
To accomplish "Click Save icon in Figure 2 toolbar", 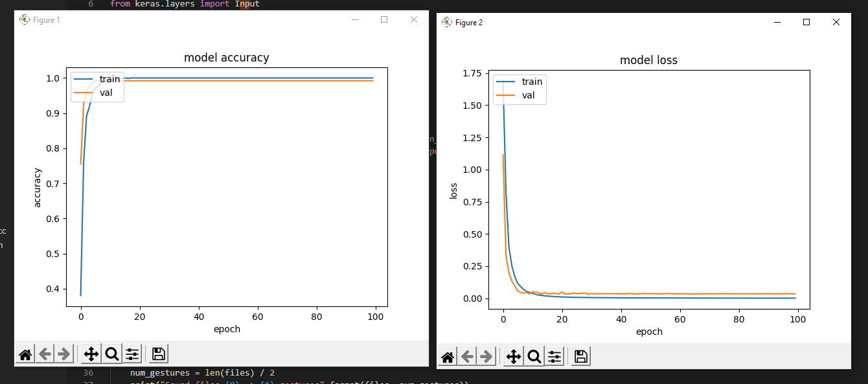I will point(581,357).
